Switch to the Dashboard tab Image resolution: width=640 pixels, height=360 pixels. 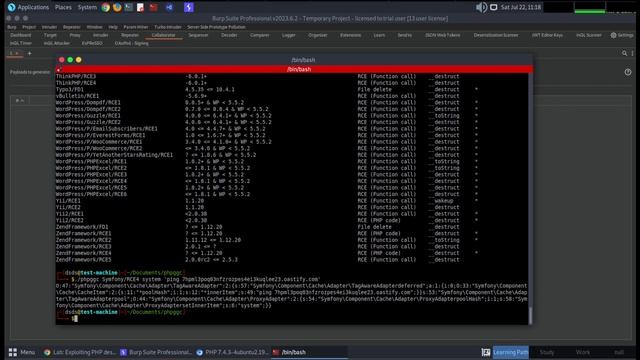[20, 35]
